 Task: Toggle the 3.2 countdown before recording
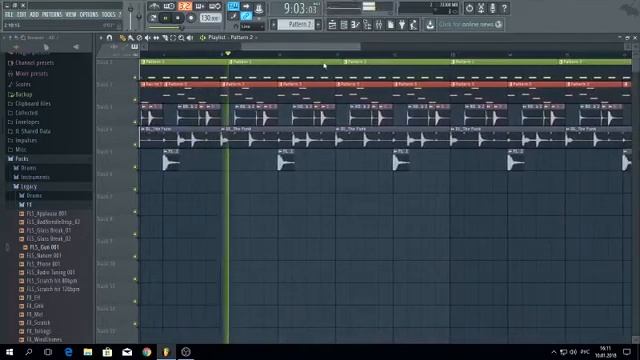point(185,6)
